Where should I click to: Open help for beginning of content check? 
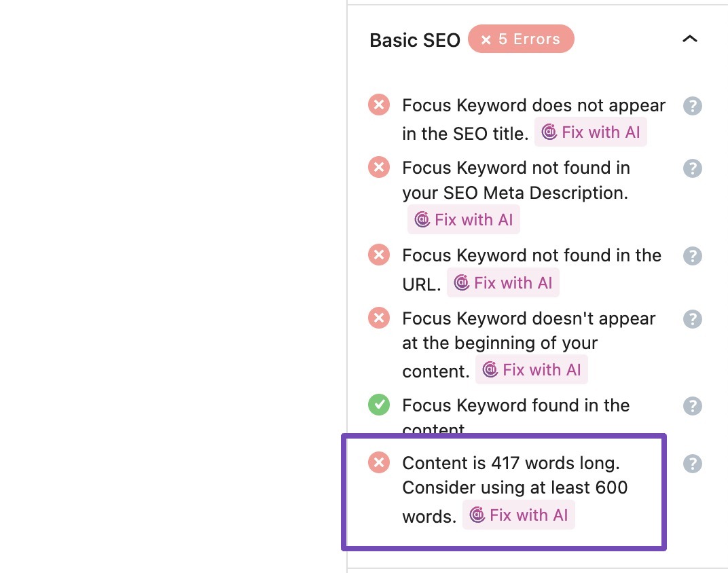(x=692, y=319)
